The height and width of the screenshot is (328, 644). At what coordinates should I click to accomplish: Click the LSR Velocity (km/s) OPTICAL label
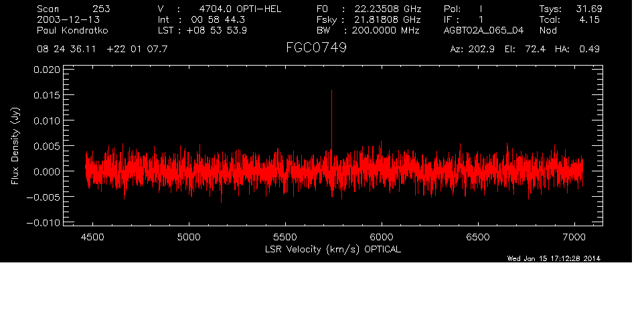(334, 249)
